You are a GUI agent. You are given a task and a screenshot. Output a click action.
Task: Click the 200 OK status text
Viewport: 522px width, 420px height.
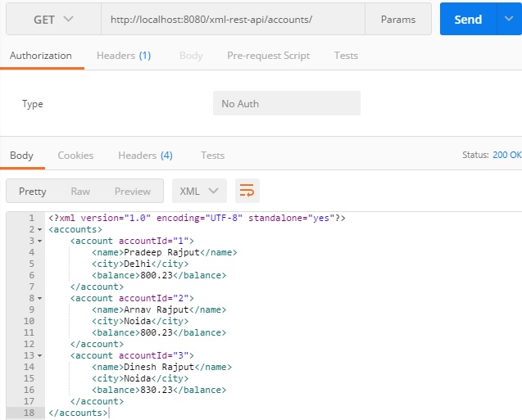click(x=507, y=155)
